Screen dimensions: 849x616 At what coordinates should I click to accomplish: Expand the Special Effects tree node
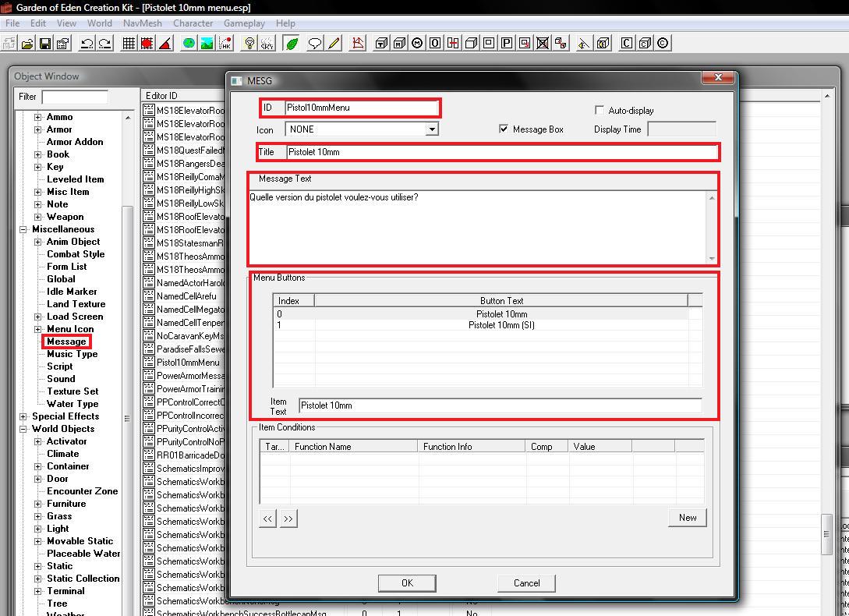tap(23, 416)
